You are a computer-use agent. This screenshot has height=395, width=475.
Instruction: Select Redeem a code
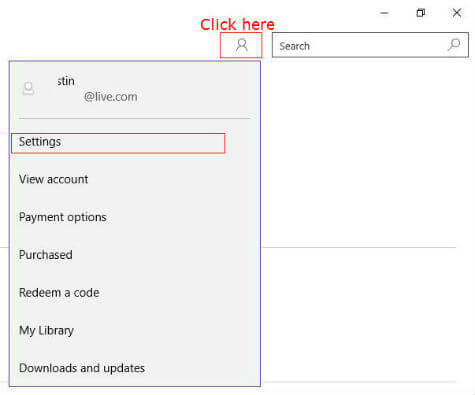(x=59, y=293)
